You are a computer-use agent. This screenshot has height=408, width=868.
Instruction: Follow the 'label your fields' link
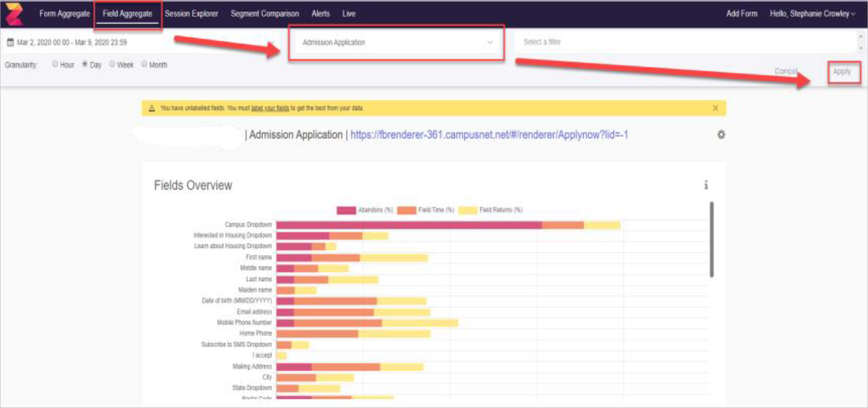(x=270, y=108)
